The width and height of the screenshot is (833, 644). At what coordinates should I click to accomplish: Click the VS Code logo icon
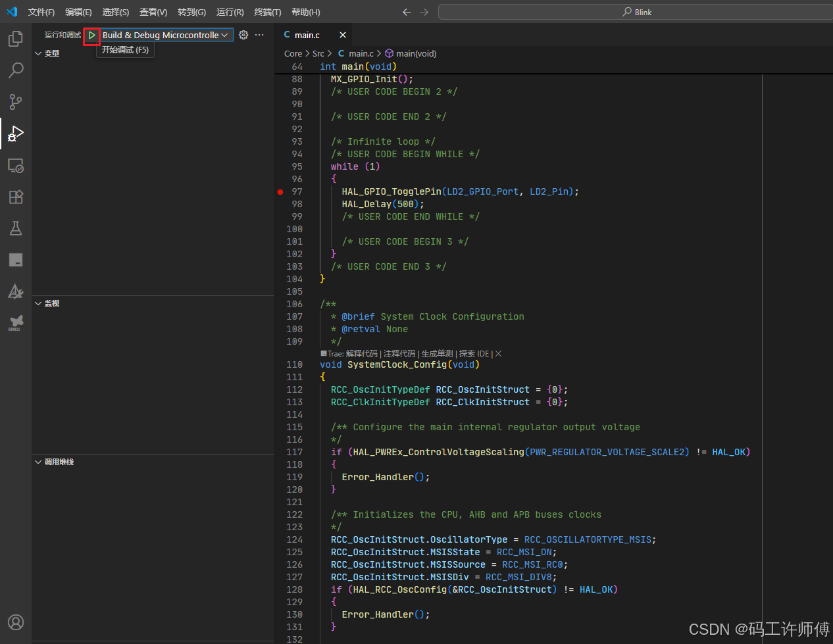(x=12, y=12)
